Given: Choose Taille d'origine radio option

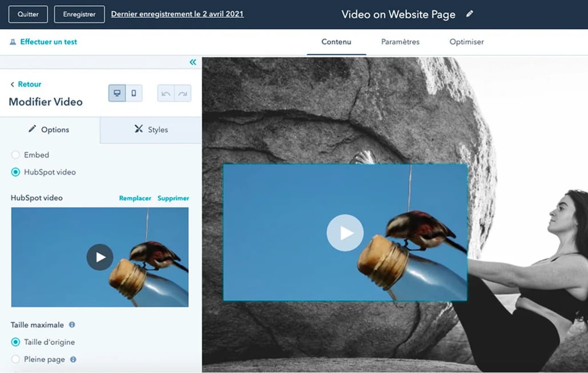Looking at the screenshot, I should click(x=15, y=342).
